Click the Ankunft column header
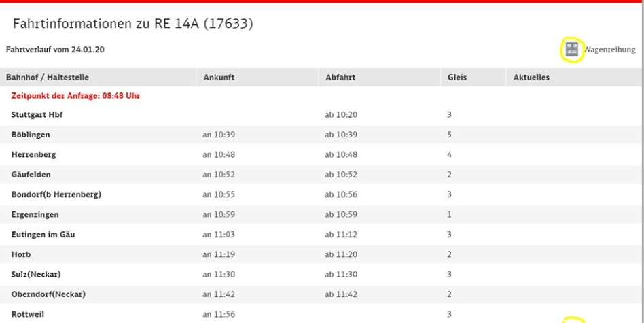The height and width of the screenshot is (323, 644). pyautogui.click(x=219, y=78)
